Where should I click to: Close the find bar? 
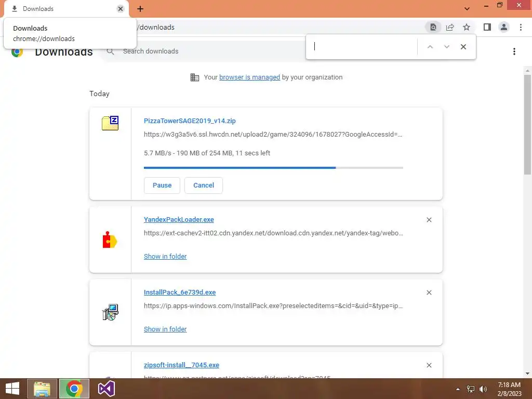point(463,47)
